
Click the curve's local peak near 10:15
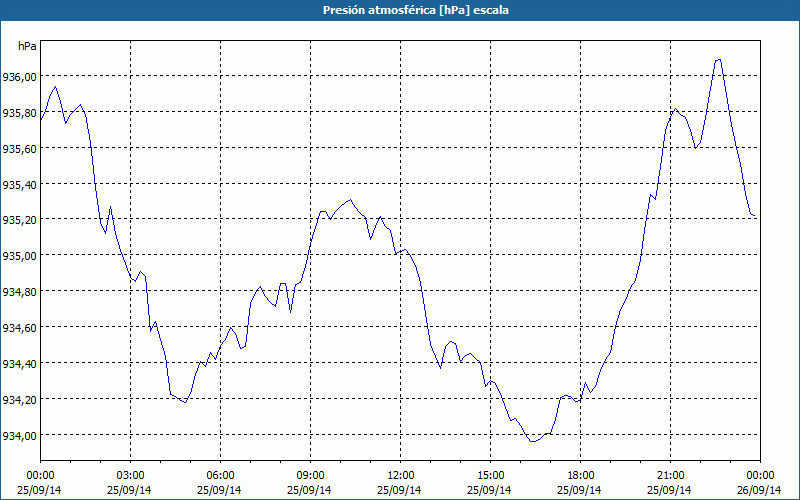tap(350, 199)
